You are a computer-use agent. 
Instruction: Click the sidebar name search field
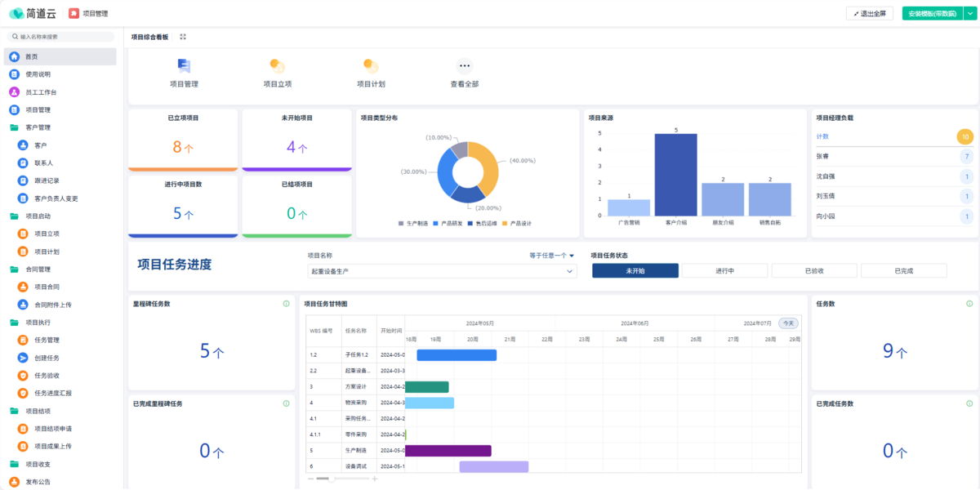click(x=61, y=37)
